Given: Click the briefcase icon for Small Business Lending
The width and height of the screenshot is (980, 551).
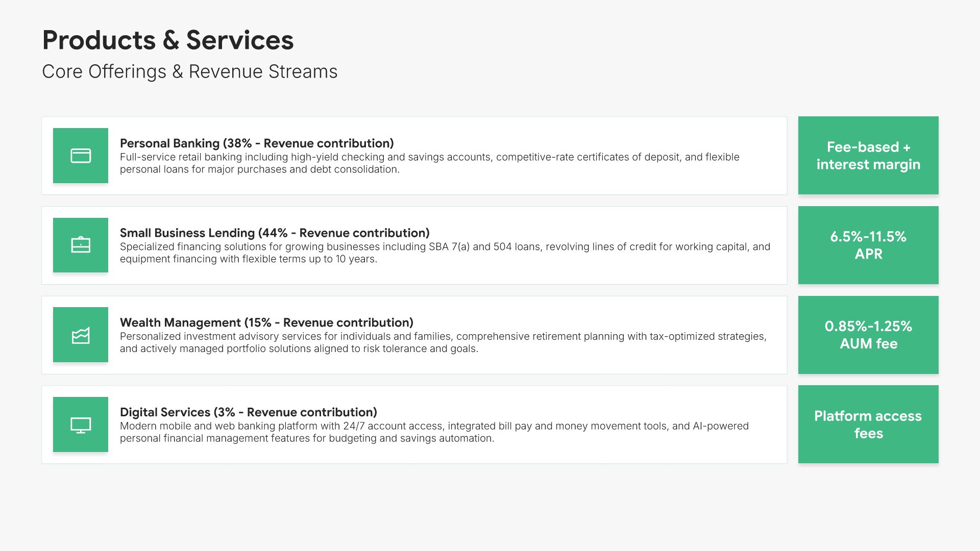Looking at the screenshot, I should 81,245.
